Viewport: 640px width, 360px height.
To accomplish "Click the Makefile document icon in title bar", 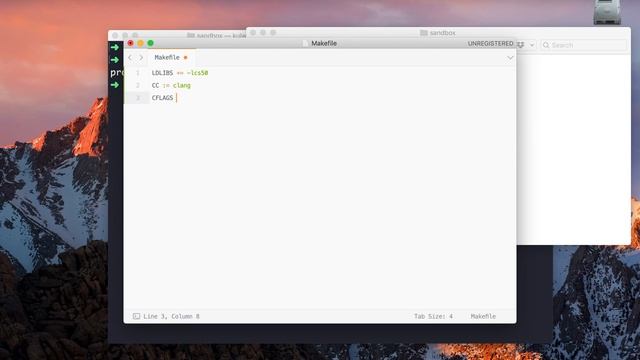I will pyautogui.click(x=305, y=43).
